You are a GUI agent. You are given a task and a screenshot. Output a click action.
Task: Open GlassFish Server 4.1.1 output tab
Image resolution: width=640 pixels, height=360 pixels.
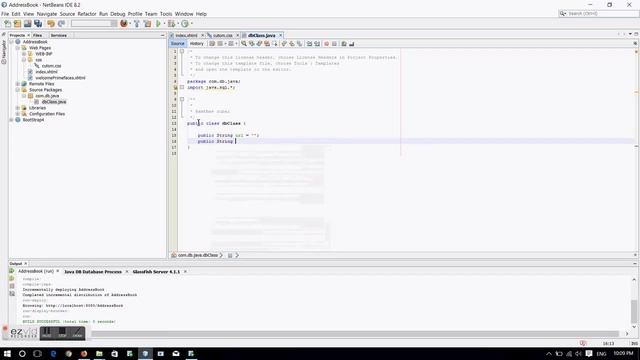(156, 271)
